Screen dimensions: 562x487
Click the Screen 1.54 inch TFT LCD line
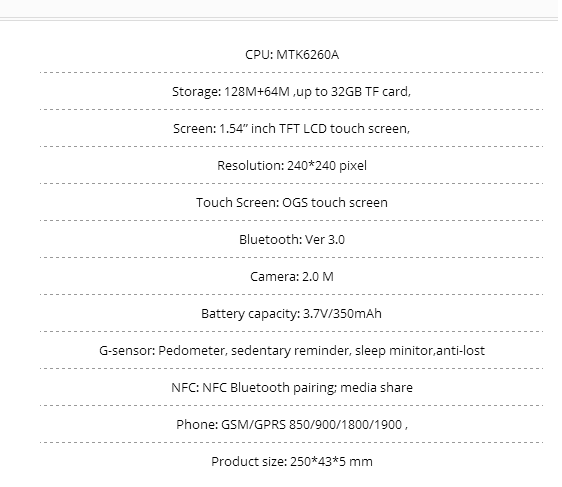(291, 129)
